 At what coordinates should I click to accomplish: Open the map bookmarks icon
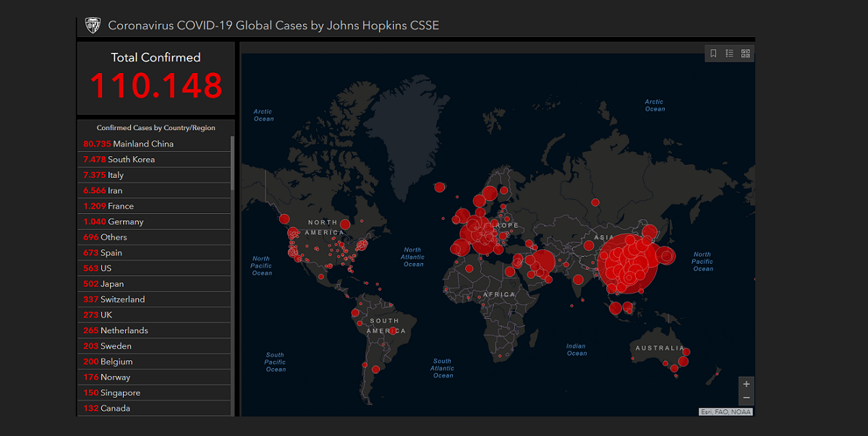[713, 54]
